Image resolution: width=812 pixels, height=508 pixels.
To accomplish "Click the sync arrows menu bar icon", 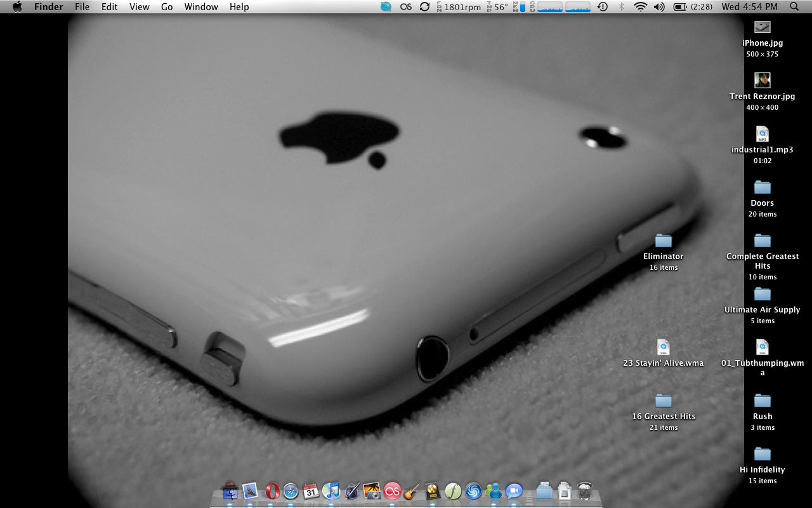I will tap(424, 7).
